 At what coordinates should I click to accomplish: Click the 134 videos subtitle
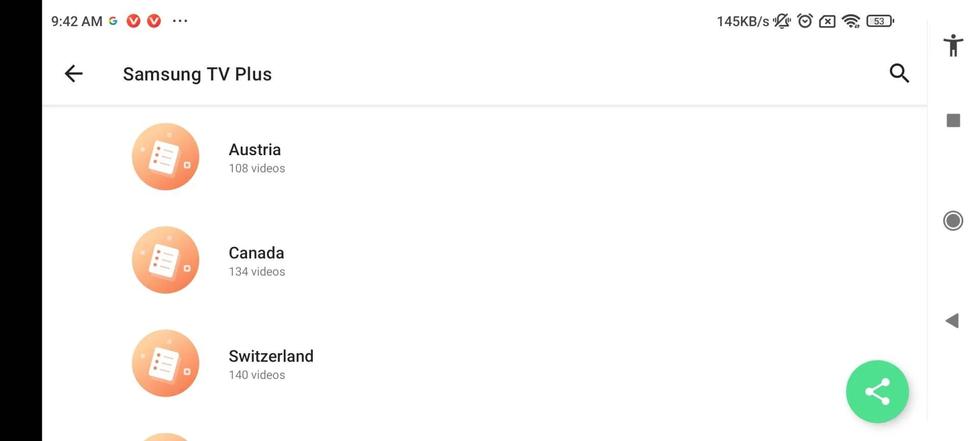pyautogui.click(x=257, y=272)
